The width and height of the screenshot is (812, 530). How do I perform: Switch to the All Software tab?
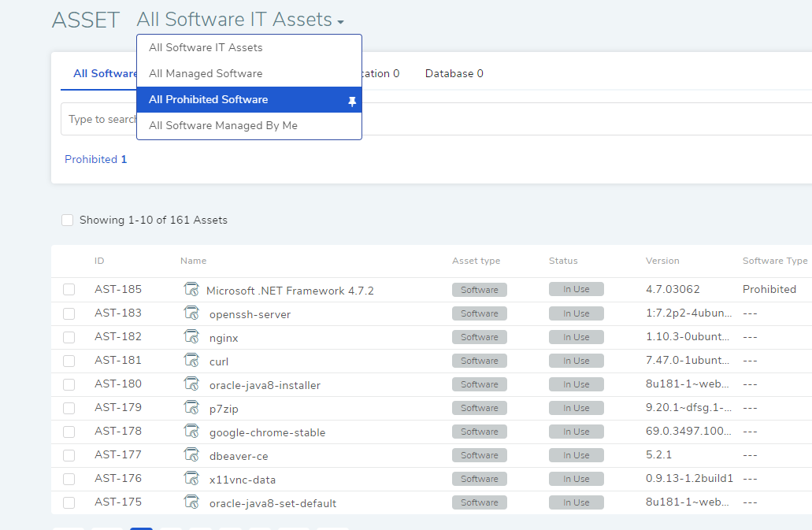click(105, 73)
